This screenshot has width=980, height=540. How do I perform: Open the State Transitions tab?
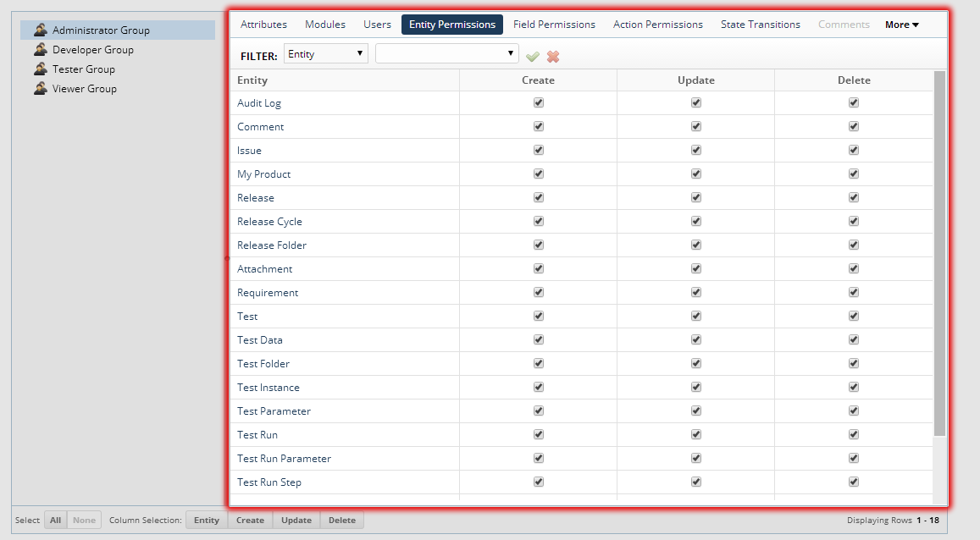[x=761, y=25]
